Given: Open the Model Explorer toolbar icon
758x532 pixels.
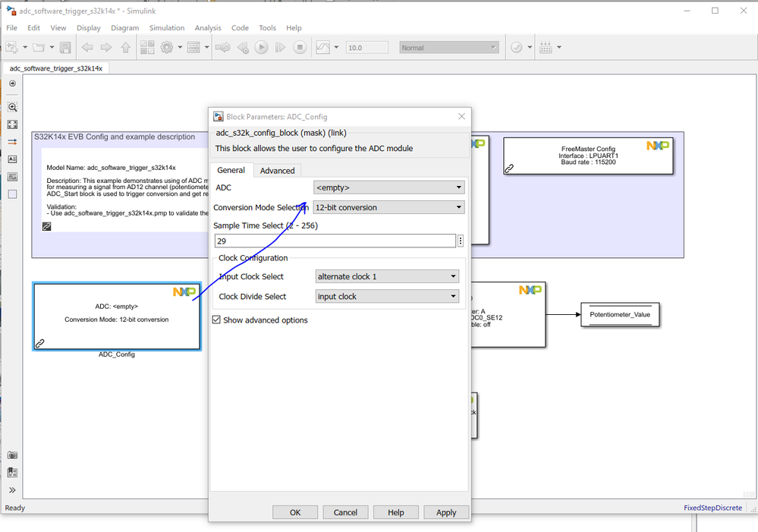Looking at the screenshot, I should click(x=193, y=47).
